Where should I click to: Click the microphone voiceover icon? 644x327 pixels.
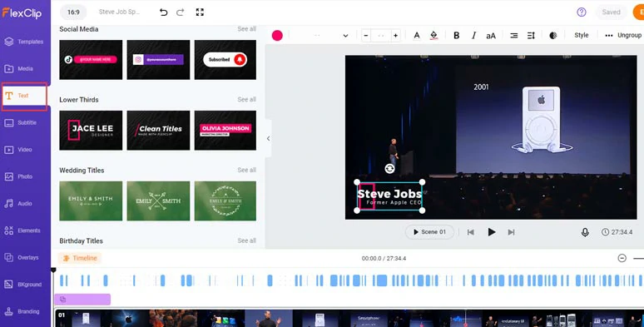pyautogui.click(x=585, y=232)
